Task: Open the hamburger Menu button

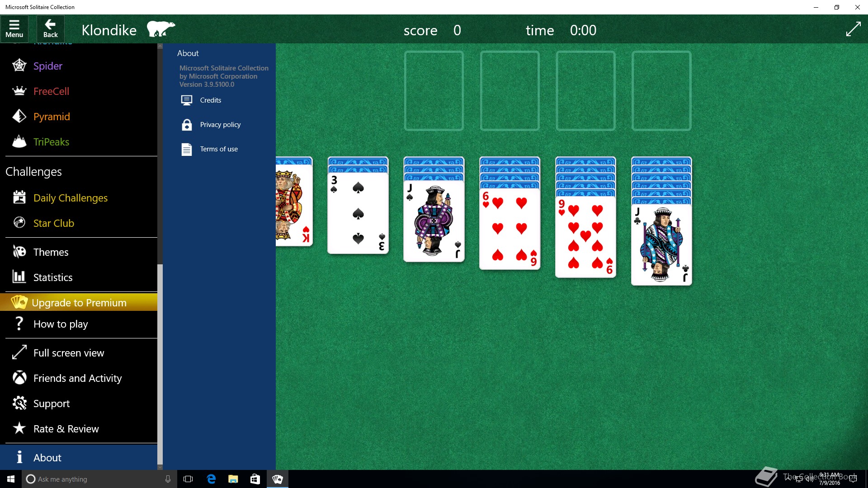Action: pos(14,29)
